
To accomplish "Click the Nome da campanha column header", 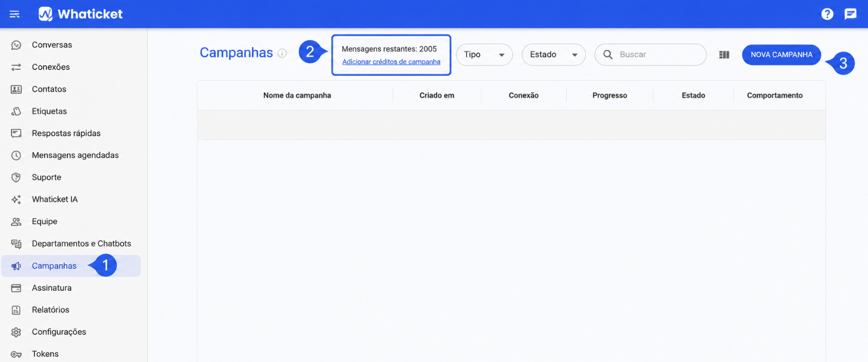I will 297,95.
